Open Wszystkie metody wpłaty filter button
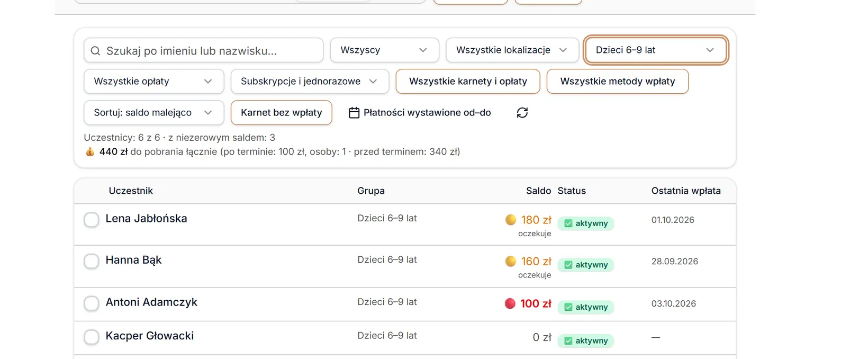The width and height of the screenshot is (868, 359). coord(618,82)
